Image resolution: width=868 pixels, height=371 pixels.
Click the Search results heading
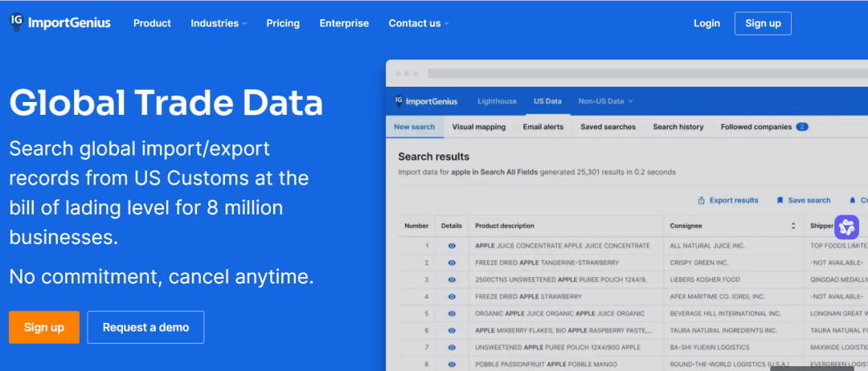coord(433,157)
